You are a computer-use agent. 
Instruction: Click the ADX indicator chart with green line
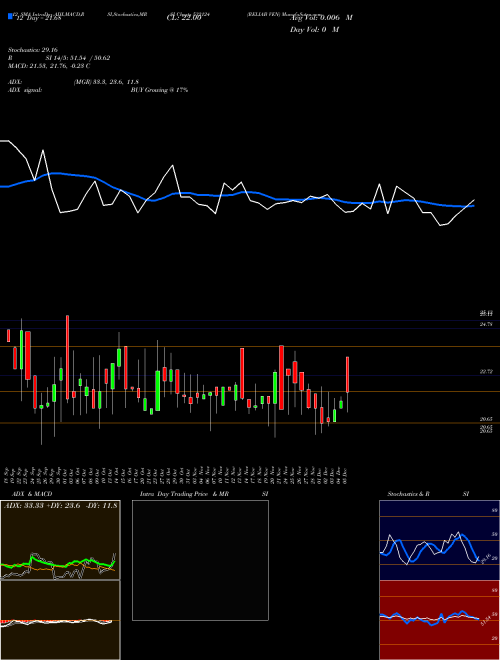[x=60, y=540]
